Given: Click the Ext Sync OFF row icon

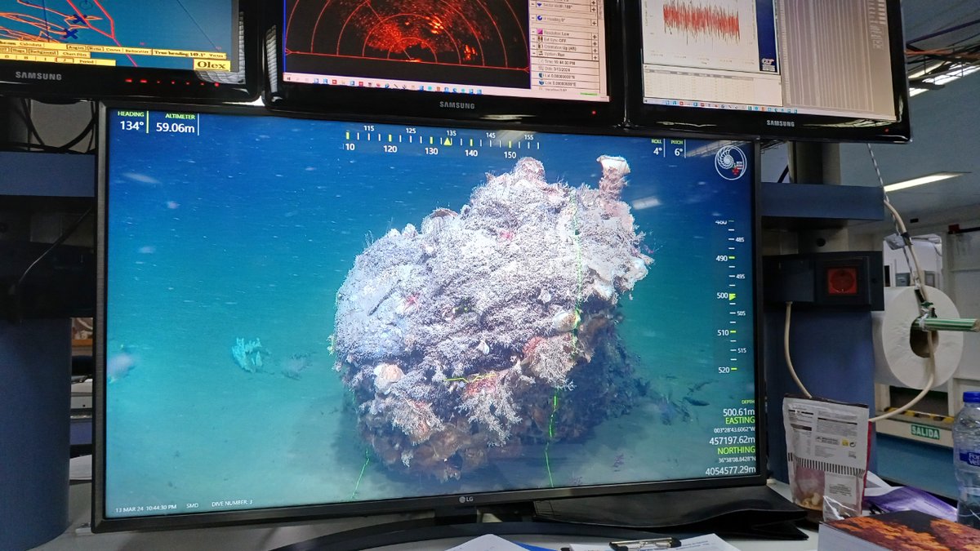Looking at the screenshot, I should (x=540, y=39).
